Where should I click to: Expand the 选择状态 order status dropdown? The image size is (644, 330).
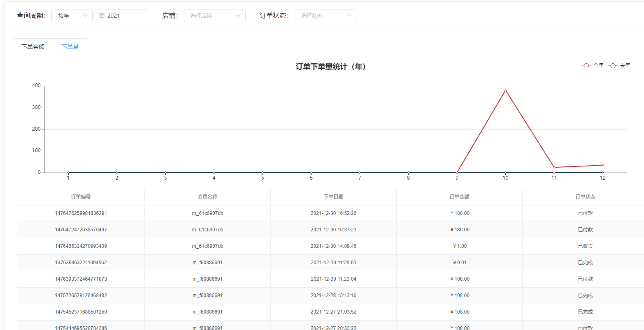(325, 16)
